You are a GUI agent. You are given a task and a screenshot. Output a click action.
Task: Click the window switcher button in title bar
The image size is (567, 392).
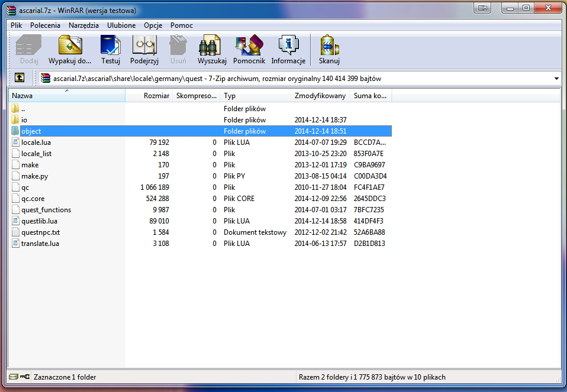(x=482, y=8)
